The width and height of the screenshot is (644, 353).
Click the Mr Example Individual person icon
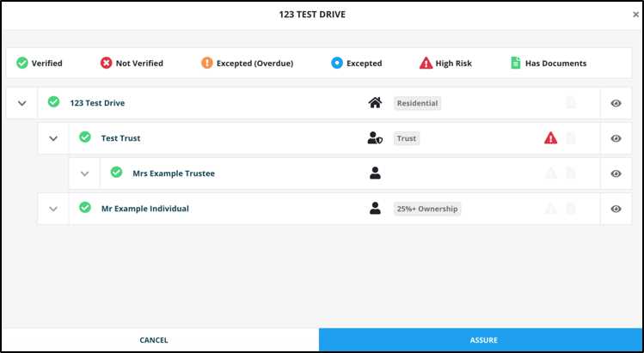[375, 209]
